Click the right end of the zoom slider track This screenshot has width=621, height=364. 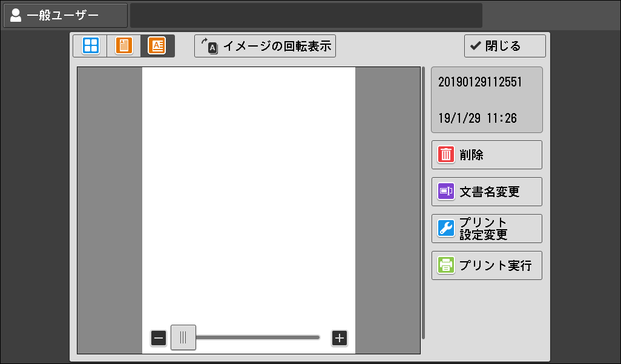click(316, 337)
